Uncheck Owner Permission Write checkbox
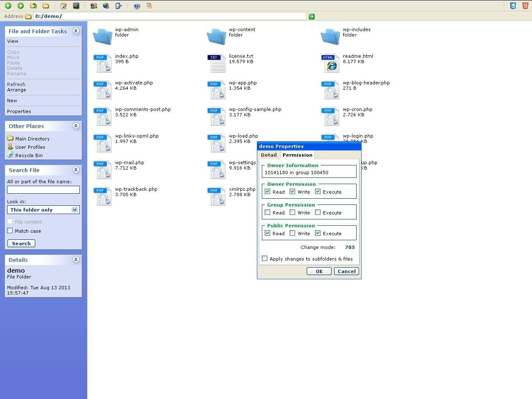 [x=293, y=192]
